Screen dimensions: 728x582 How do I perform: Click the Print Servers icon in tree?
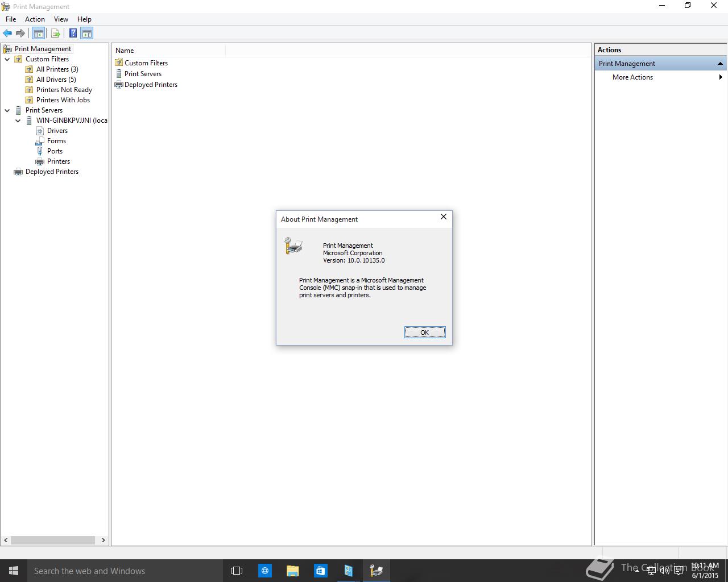pyautogui.click(x=18, y=110)
